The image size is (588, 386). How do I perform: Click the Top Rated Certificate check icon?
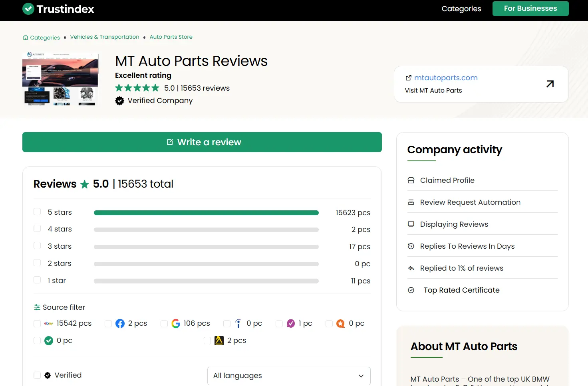[411, 290]
